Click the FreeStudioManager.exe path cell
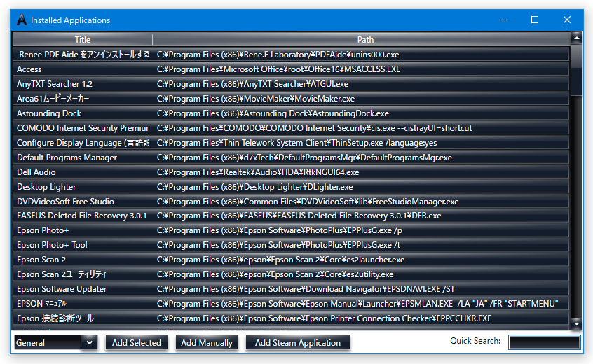This screenshot has height=364, width=593. [x=308, y=202]
